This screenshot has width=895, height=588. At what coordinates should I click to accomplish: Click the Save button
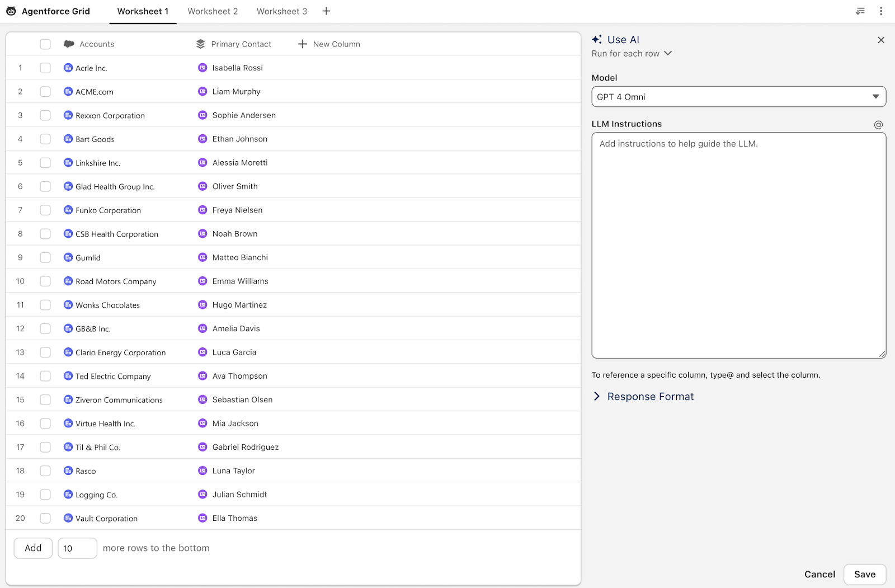click(864, 575)
